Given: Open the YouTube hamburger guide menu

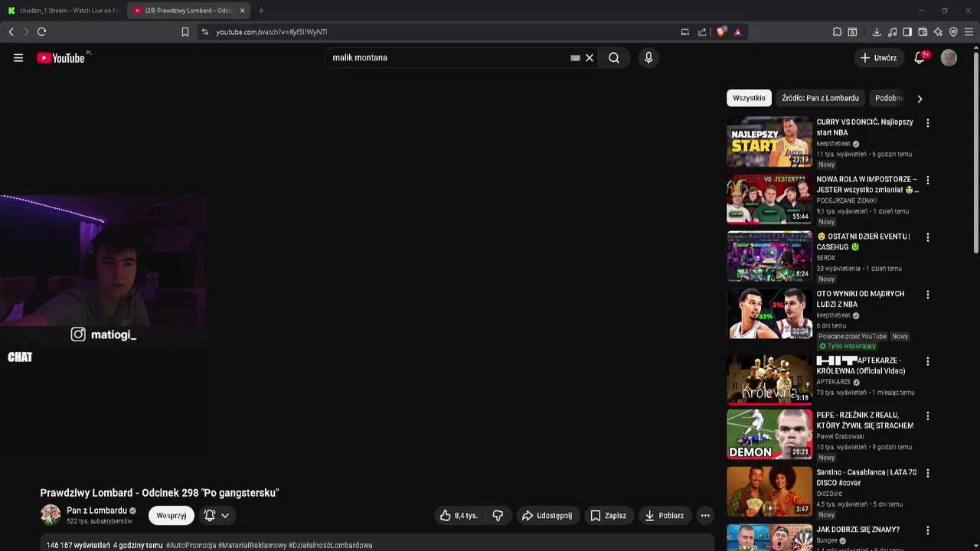Looking at the screenshot, I should [x=18, y=57].
